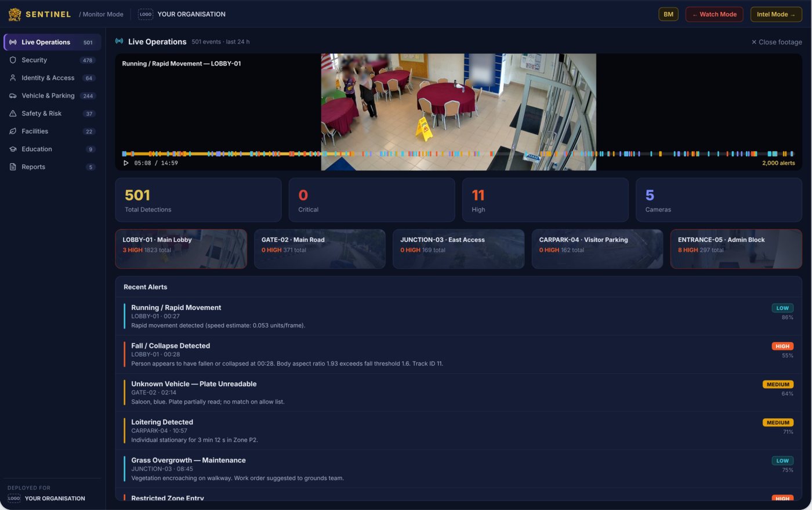This screenshot has width=812, height=510.
Task: Click the YOUR ORGANISATION header text
Action: [x=191, y=14]
